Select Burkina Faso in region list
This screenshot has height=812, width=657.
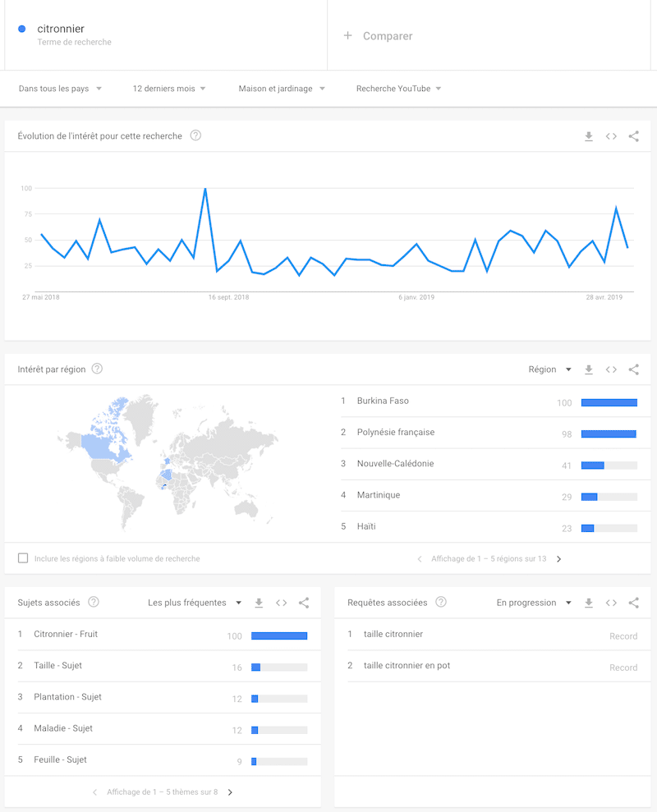383,401
